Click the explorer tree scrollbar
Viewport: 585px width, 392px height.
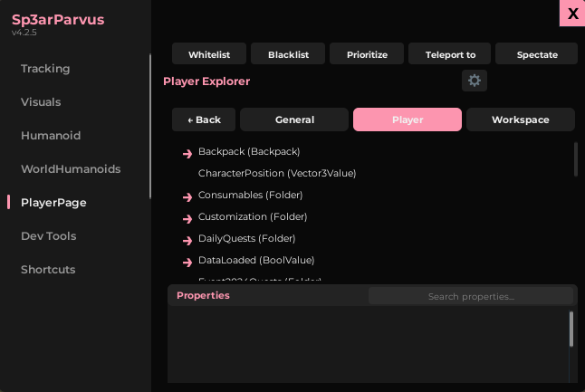click(576, 159)
